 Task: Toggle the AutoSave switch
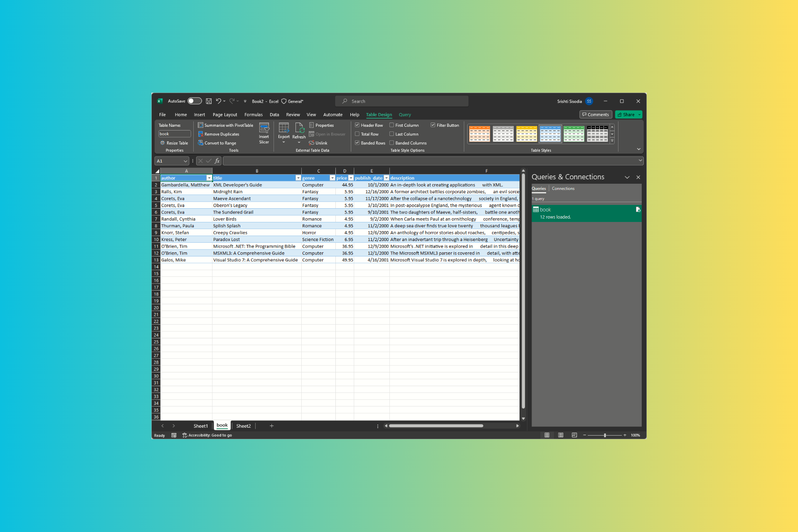click(x=194, y=101)
